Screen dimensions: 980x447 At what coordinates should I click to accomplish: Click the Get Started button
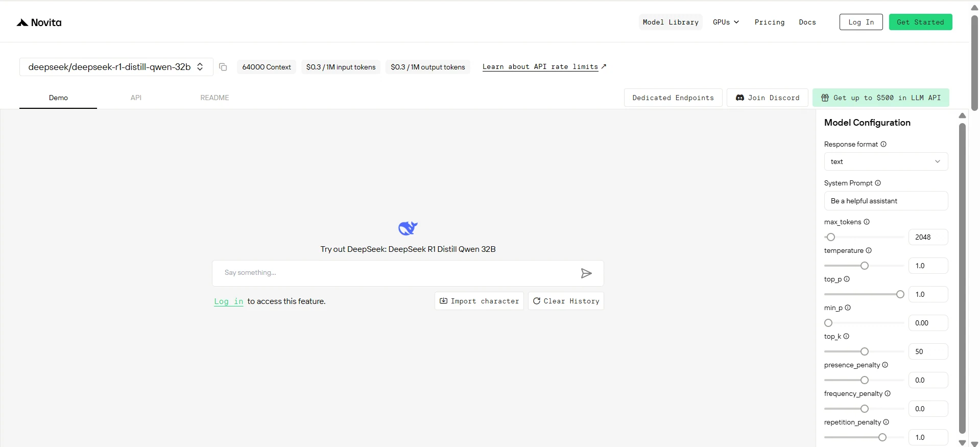point(920,22)
